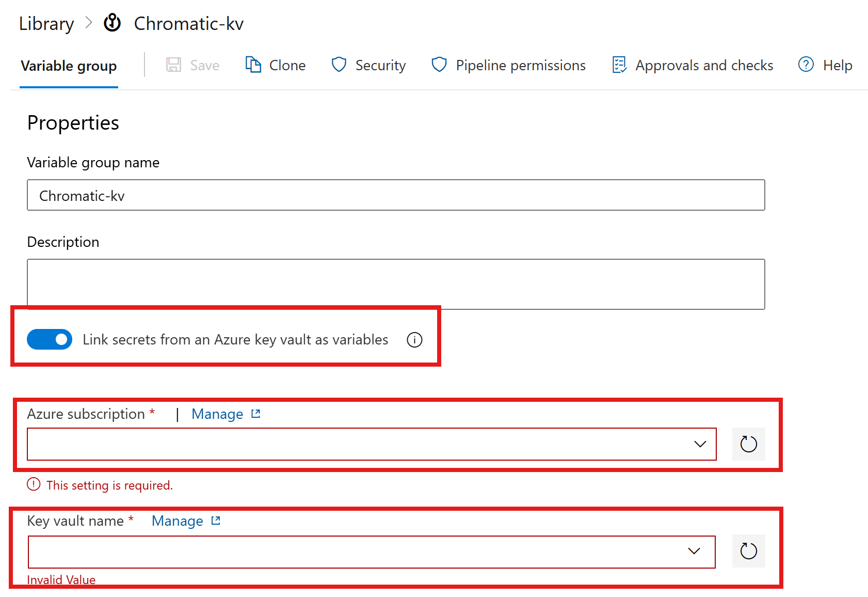The width and height of the screenshot is (868, 597).
Task: Click the Clone copy icon
Action: click(253, 65)
